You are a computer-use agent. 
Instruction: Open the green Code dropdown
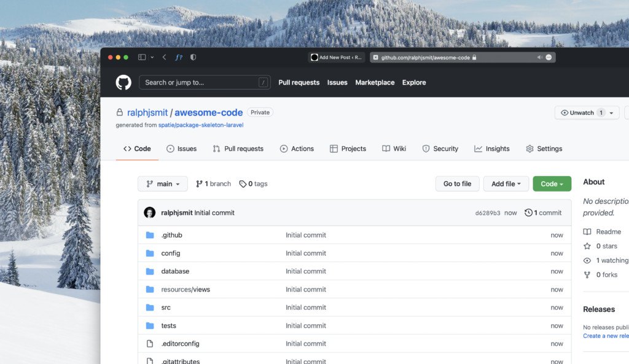tap(551, 184)
